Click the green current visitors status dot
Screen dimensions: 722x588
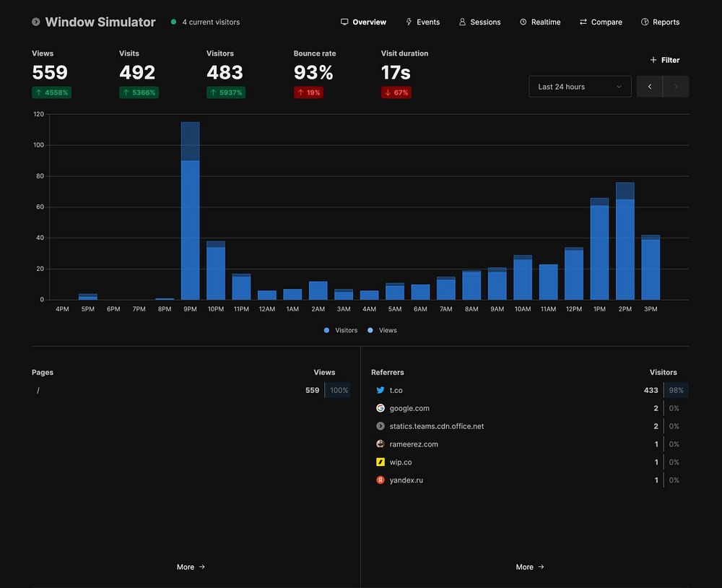173,22
